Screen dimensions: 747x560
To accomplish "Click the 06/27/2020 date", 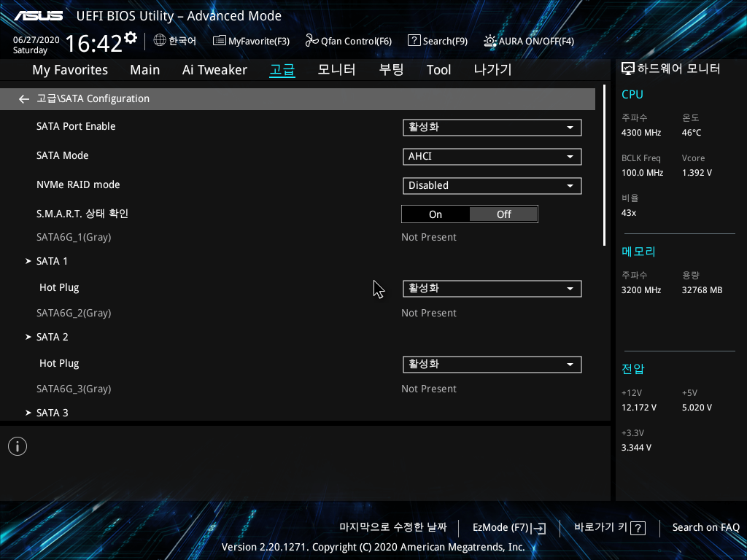I will click(36, 40).
